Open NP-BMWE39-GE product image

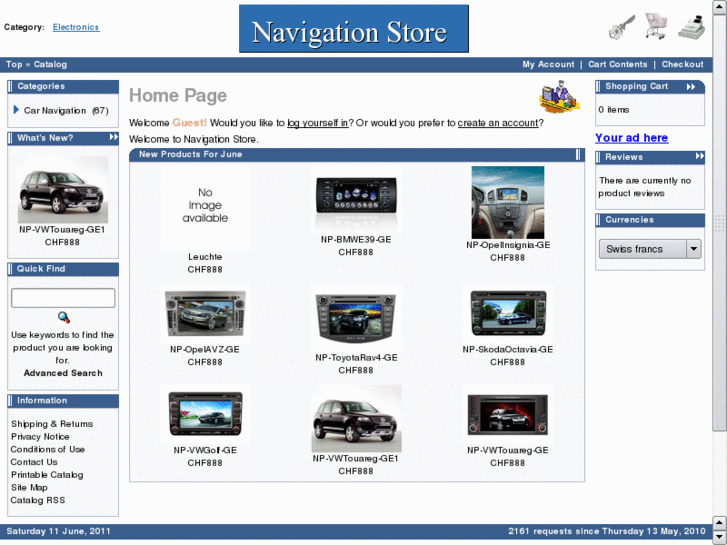[x=356, y=200]
